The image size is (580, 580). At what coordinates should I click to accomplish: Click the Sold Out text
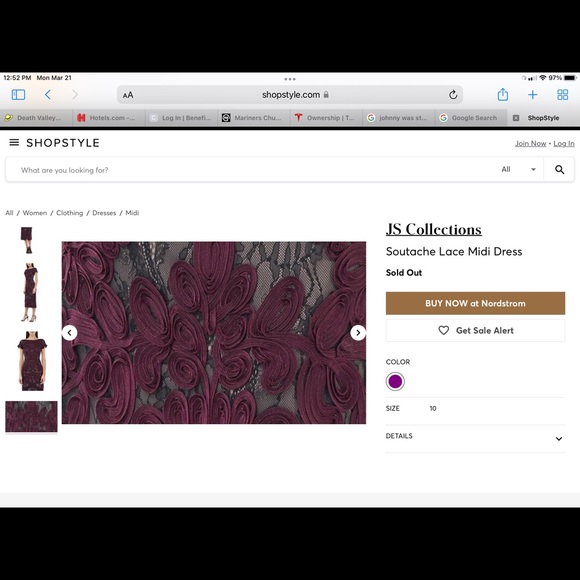(404, 273)
